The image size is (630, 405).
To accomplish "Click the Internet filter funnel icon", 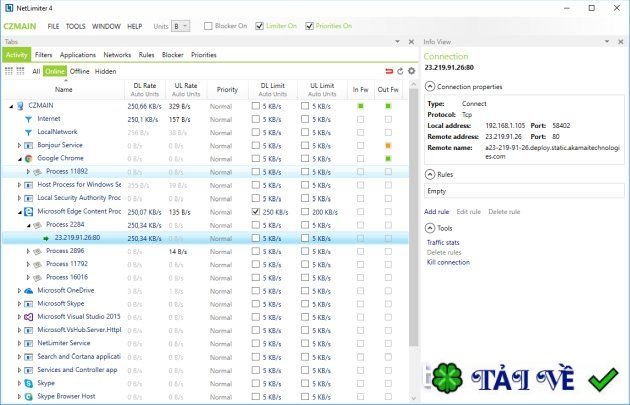I will [x=28, y=118].
